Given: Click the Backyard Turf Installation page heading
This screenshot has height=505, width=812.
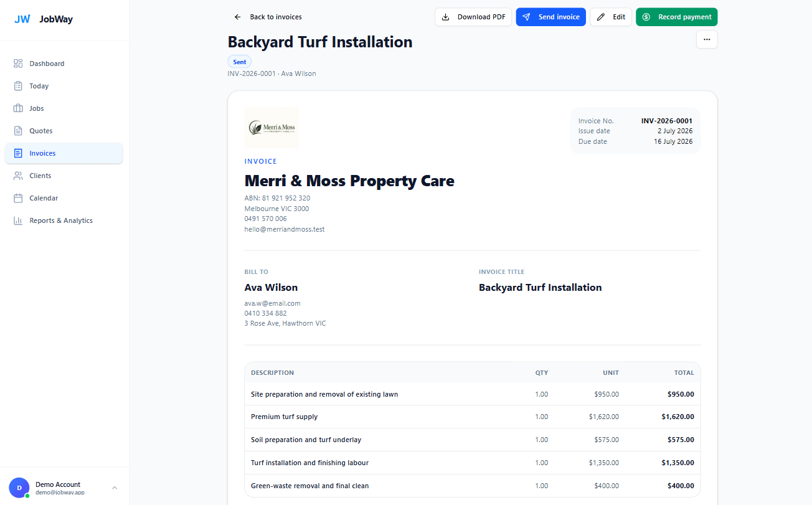Looking at the screenshot, I should [320, 42].
